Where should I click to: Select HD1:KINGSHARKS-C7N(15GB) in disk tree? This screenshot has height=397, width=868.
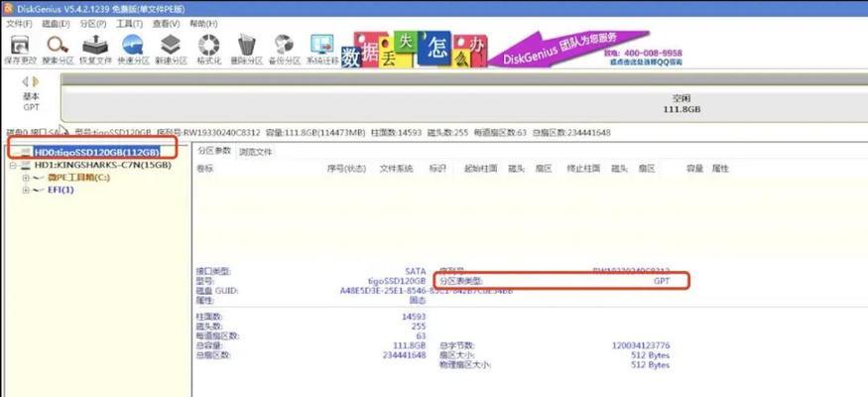103,165
